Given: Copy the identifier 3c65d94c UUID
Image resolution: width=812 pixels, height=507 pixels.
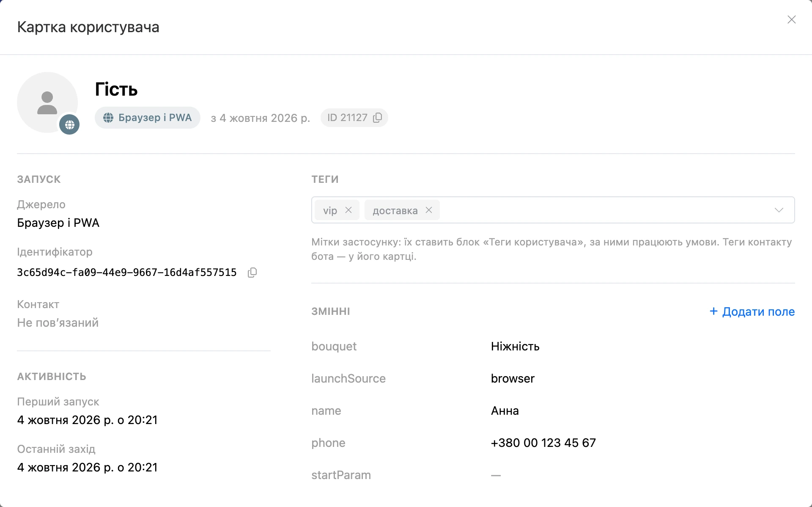Looking at the screenshot, I should (252, 273).
